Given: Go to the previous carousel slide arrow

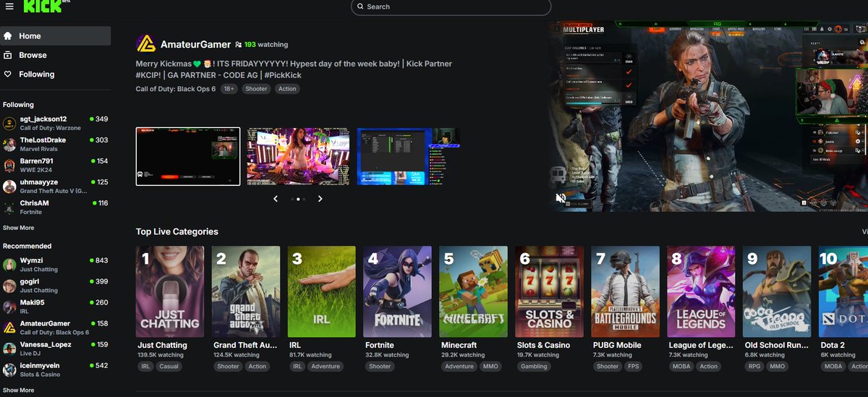Looking at the screenshot, I should (x=276, y=199).
